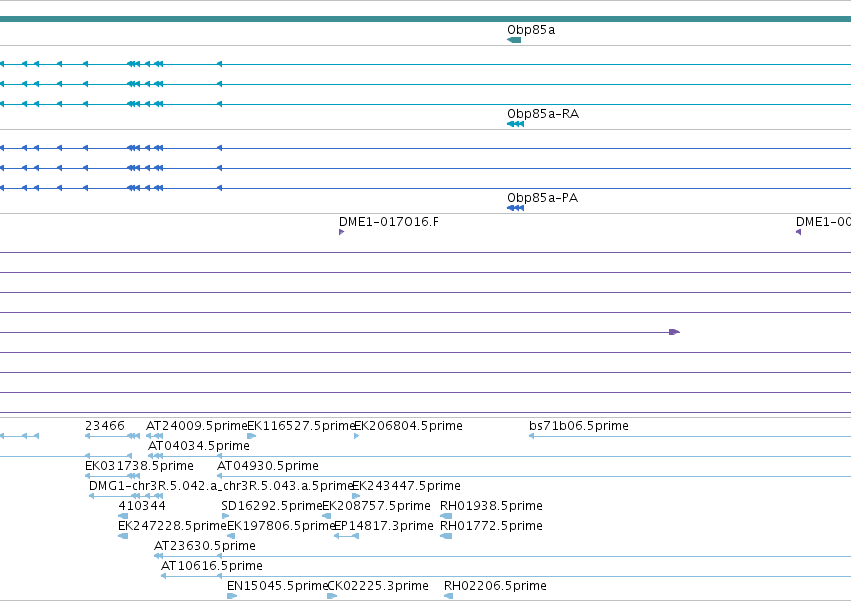Click the EK247228.5prime EST glyph

tap(123, 536)
